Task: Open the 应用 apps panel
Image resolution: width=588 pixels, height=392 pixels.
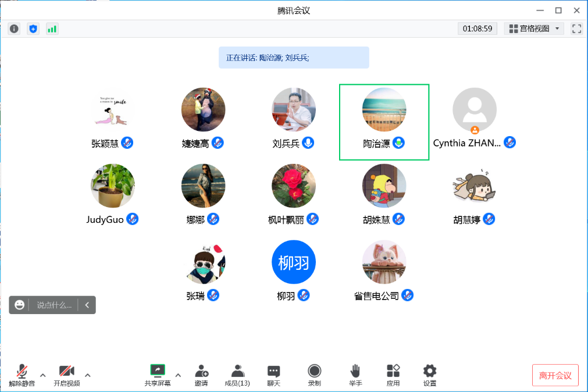Action: click(x=393, y=375)
